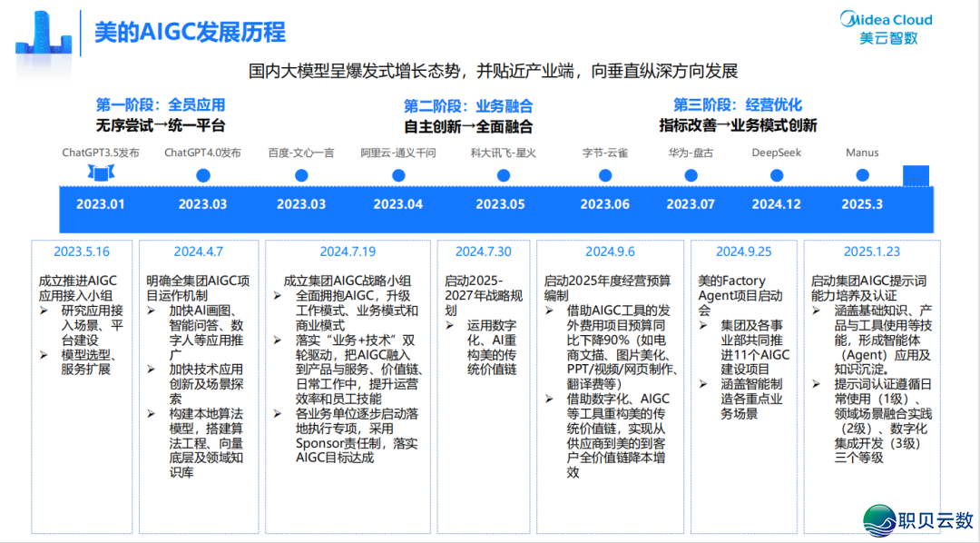
Task: Click the ChatGPT4.0发布 label
Action: tap(202, 153)
